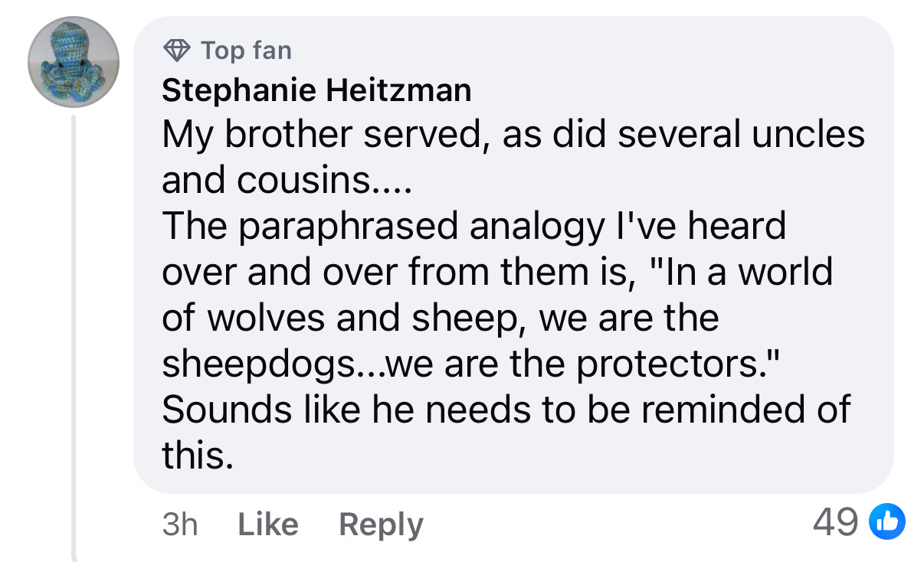Reply to Stephanie Heitzman's comment

click(x=381, y=524)
